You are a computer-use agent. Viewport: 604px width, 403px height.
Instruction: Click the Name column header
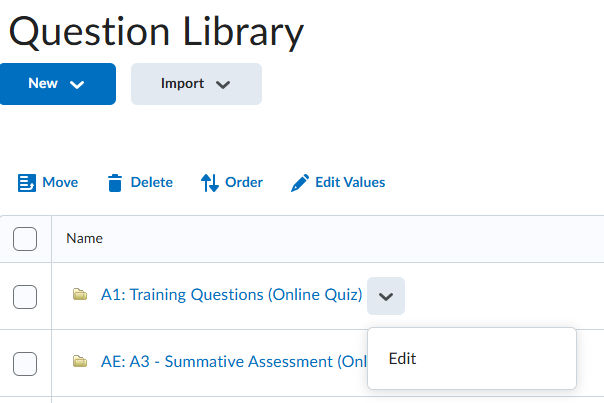point(84,239)
